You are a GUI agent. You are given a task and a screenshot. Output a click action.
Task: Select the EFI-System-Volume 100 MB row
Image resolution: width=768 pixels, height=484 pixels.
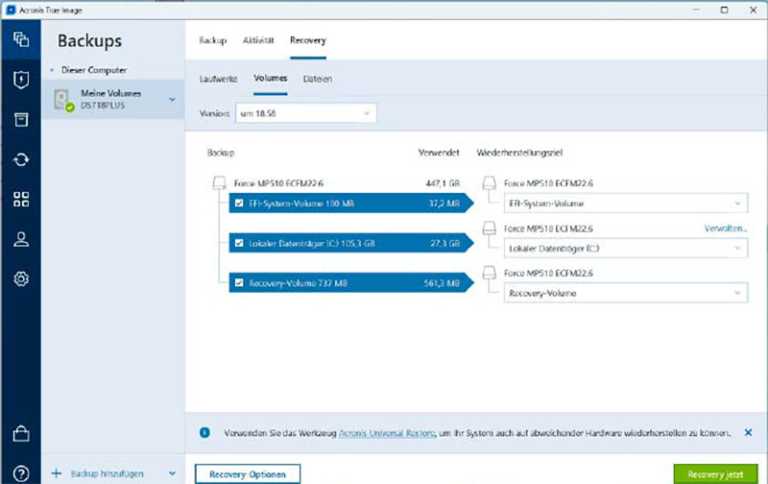click(350, 203)
